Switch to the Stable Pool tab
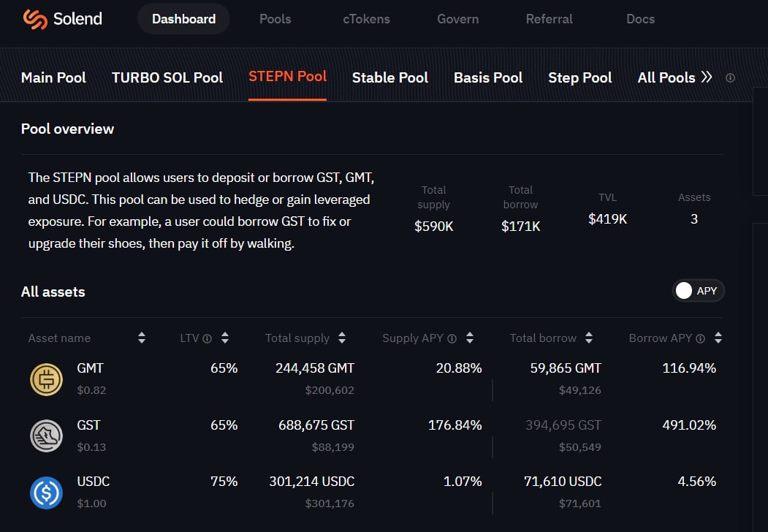This screenshot has width=768, height=532. (x=390, y=77)
